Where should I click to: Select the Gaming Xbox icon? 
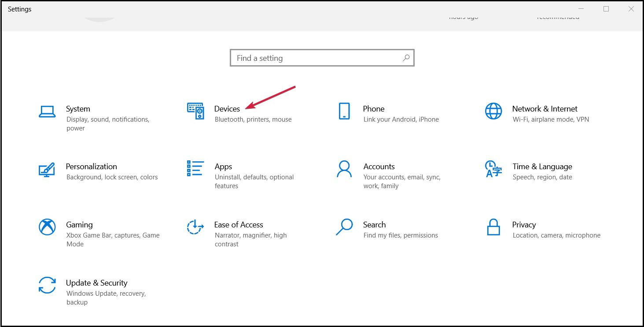47,227
